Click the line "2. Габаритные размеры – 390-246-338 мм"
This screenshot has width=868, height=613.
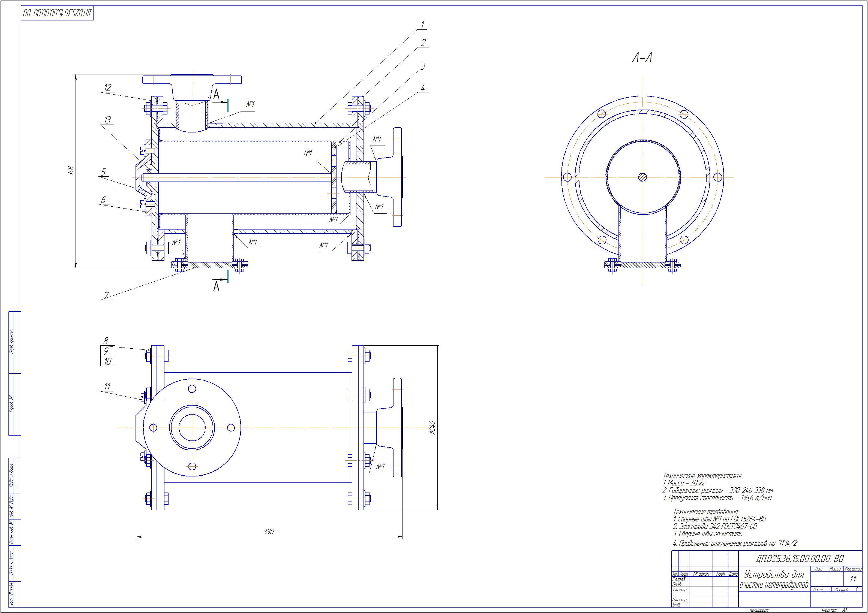[718, 491]
